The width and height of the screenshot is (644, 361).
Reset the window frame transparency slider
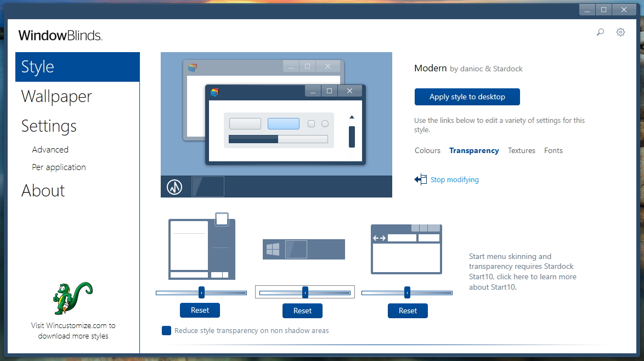coord(408,311)
